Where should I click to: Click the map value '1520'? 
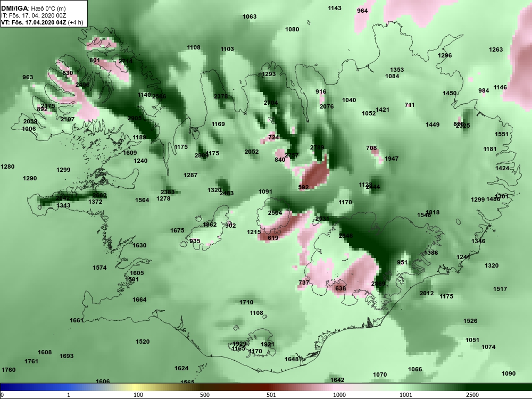coord(143,342)
